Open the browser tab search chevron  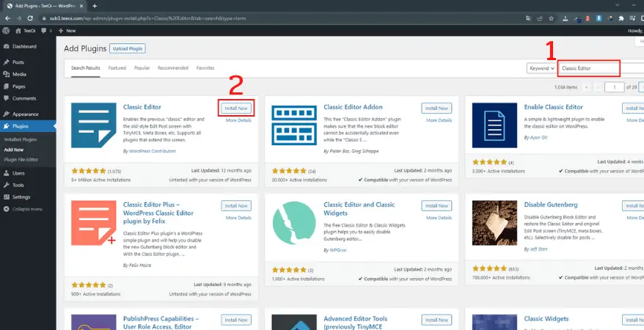tap(618, 5)
